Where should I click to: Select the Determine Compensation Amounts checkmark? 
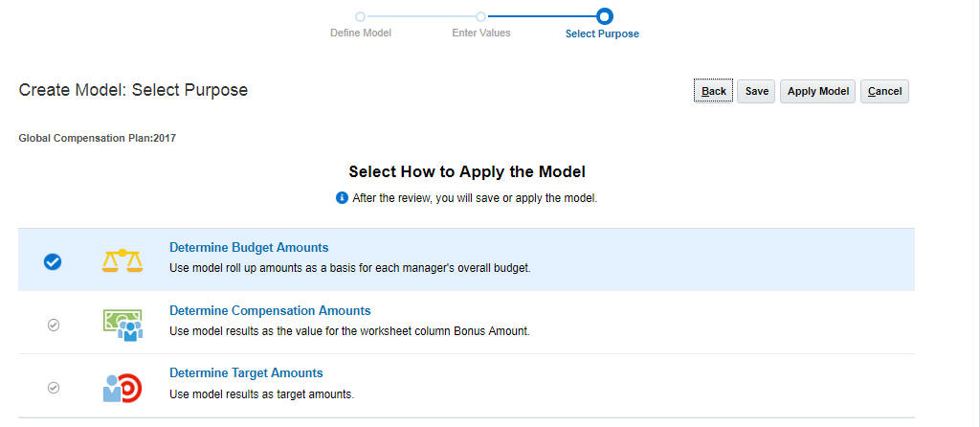[54, 325]
